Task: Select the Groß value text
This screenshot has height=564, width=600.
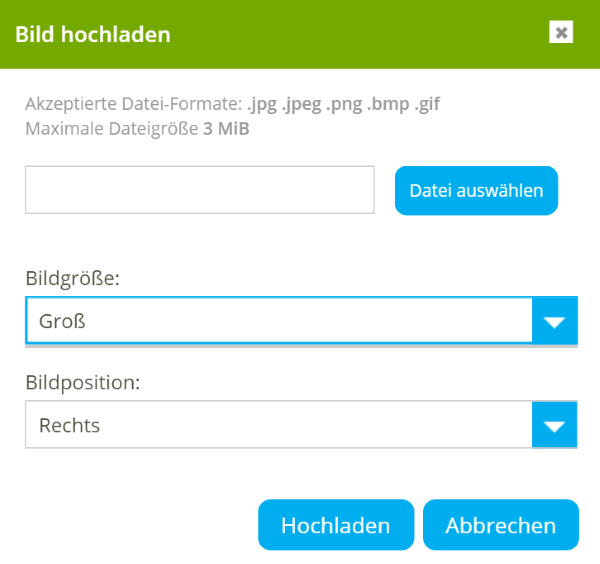Action: pyautogui.click(x=62, y=321)
